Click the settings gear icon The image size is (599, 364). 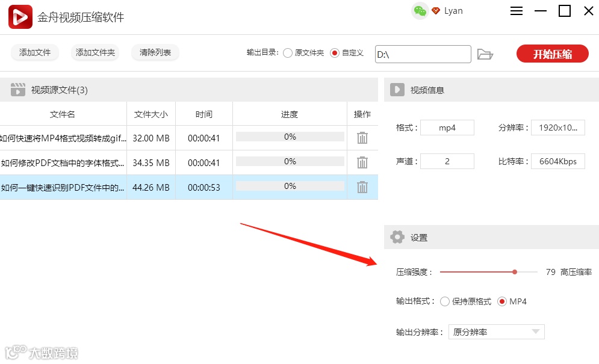(x=397, y=237)
